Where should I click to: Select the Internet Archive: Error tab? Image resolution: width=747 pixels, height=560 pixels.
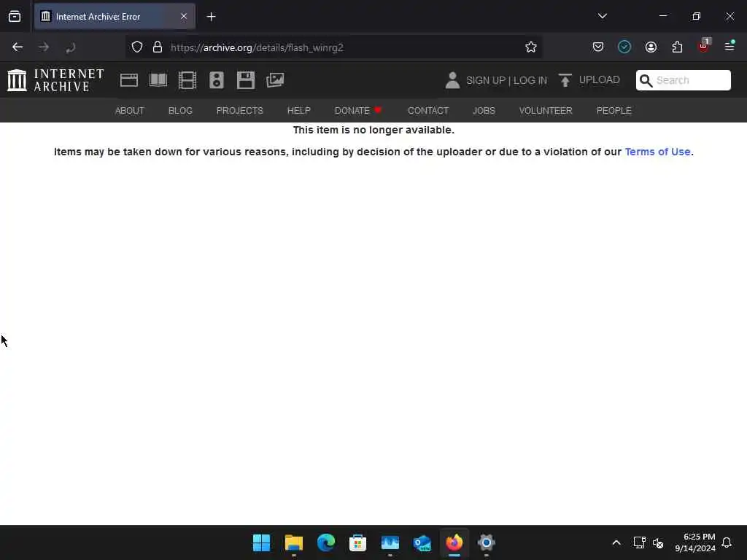pos(115,16)
